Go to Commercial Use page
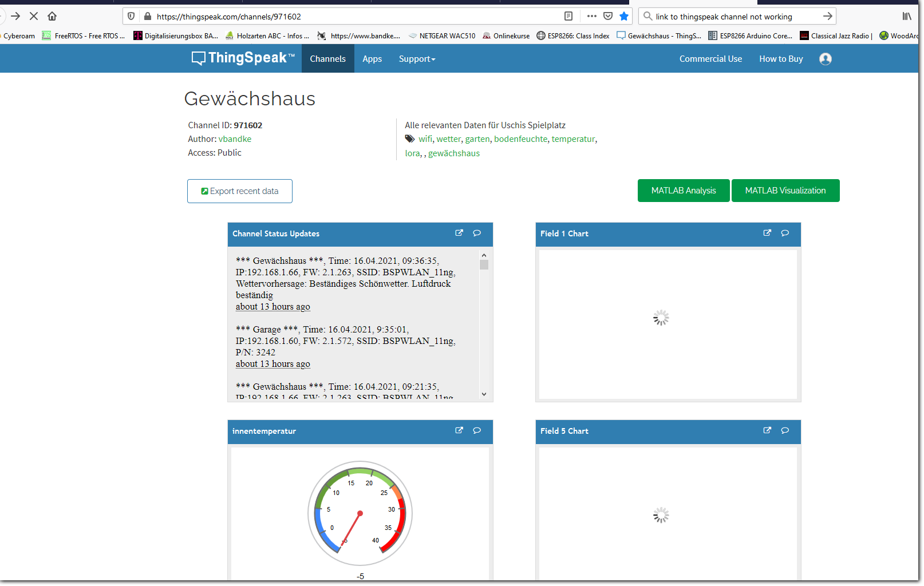The width and height of the screenshot is (924, 586). pos(710,59)
